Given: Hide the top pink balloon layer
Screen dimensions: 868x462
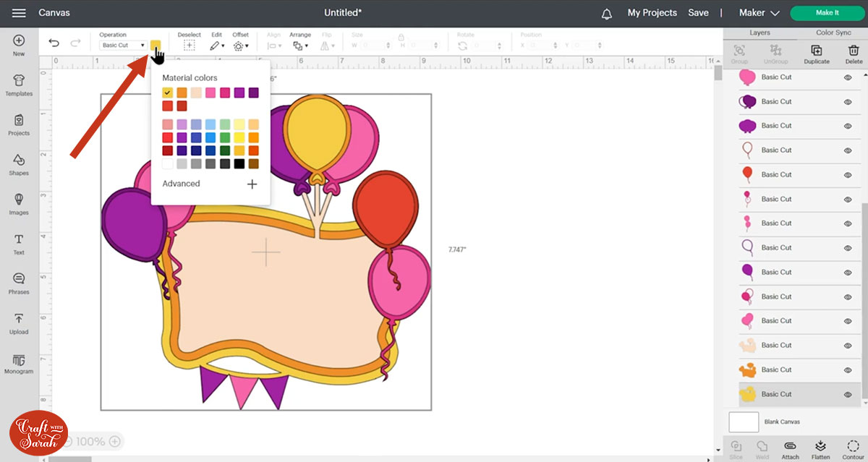Looking at the screenshot, I should pos(848,77).
